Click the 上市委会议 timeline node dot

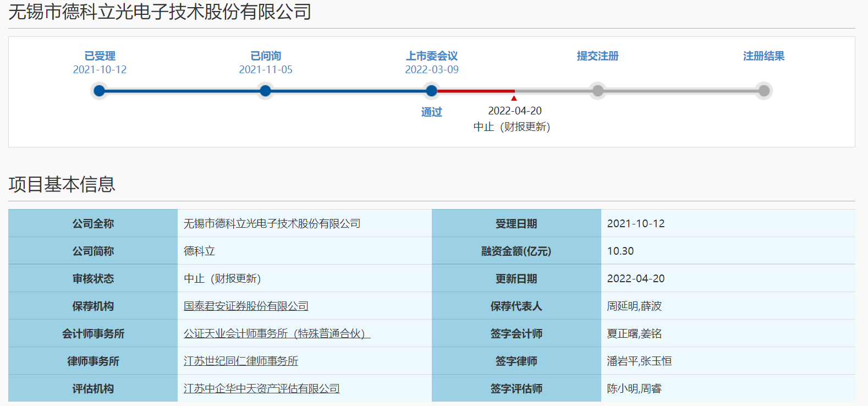pos(432,91)
